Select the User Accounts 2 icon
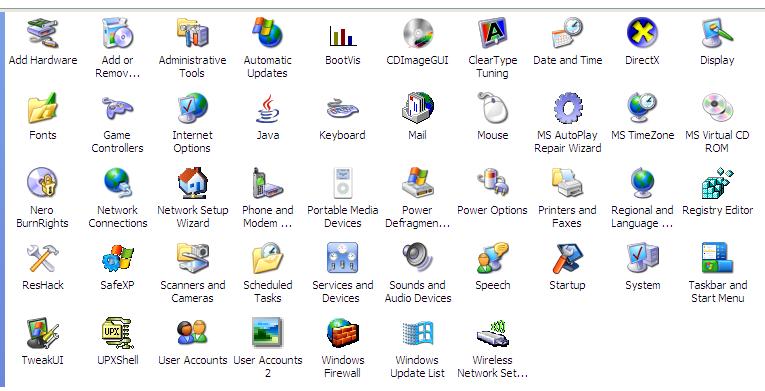This screenshot has height=391, width=765. point(267,333)
